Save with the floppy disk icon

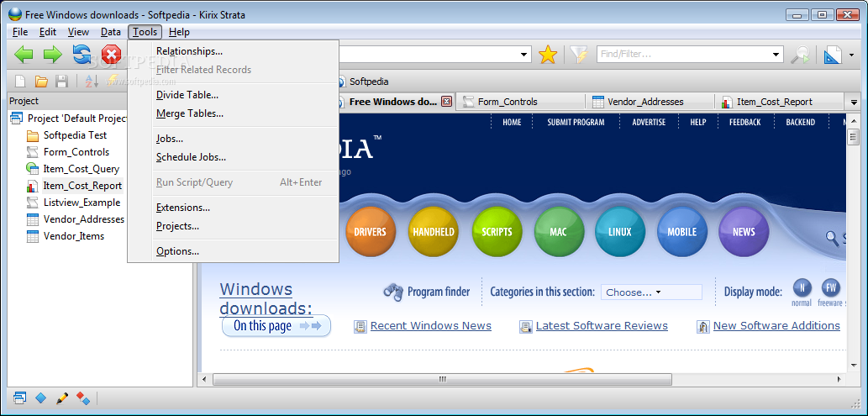[x=61, y=82]
